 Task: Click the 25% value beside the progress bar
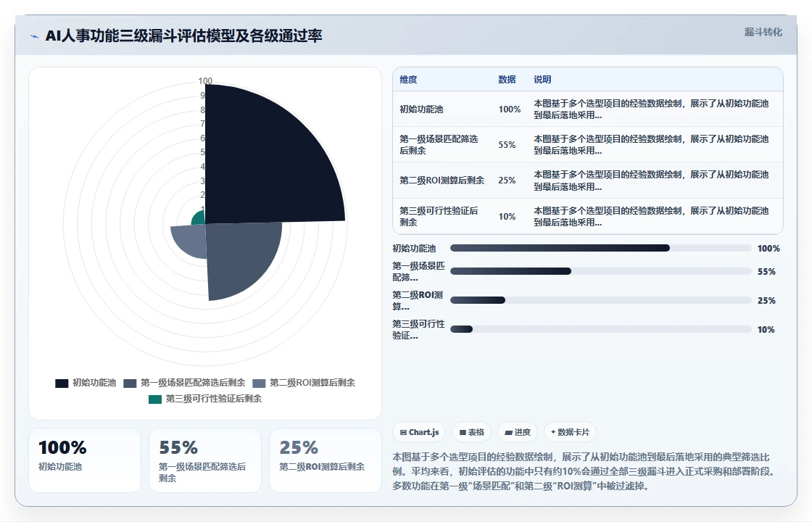click(766, 301)
